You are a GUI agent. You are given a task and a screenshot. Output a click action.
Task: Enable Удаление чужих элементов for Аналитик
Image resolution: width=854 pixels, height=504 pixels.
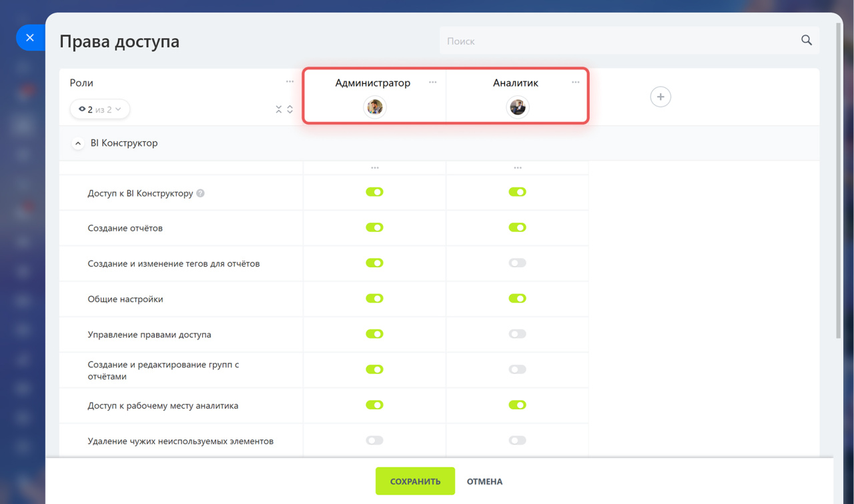[517, 441]
